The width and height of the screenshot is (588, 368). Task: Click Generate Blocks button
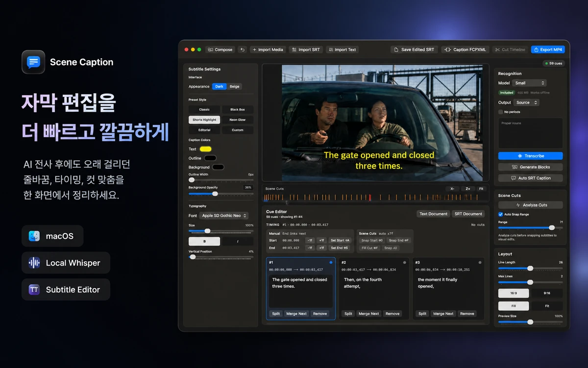point(530,167)
